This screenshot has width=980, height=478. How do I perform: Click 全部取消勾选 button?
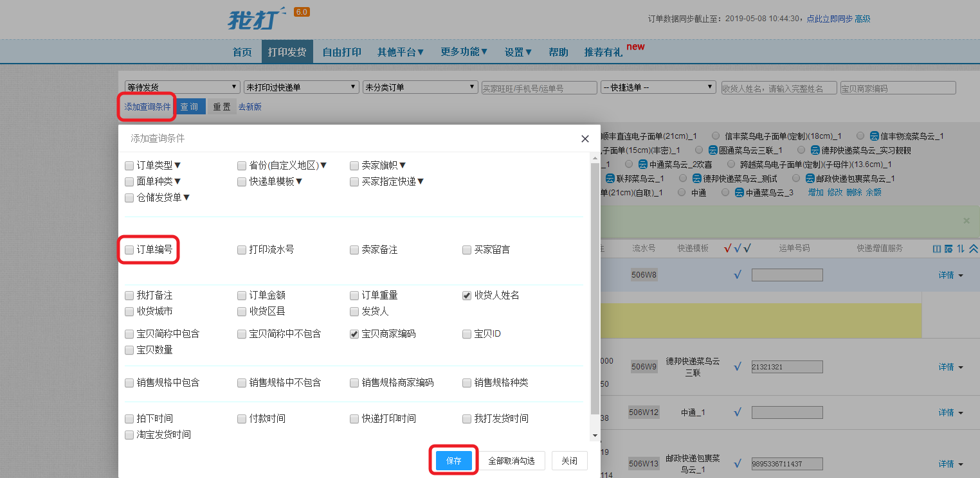512,461
